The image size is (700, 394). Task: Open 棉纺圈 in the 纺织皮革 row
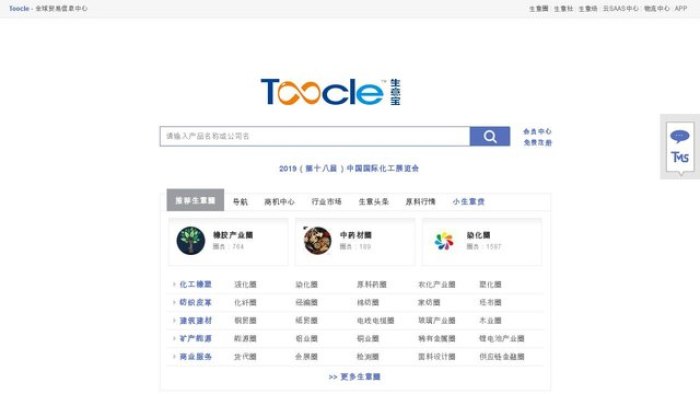click(x=367, y=302)
